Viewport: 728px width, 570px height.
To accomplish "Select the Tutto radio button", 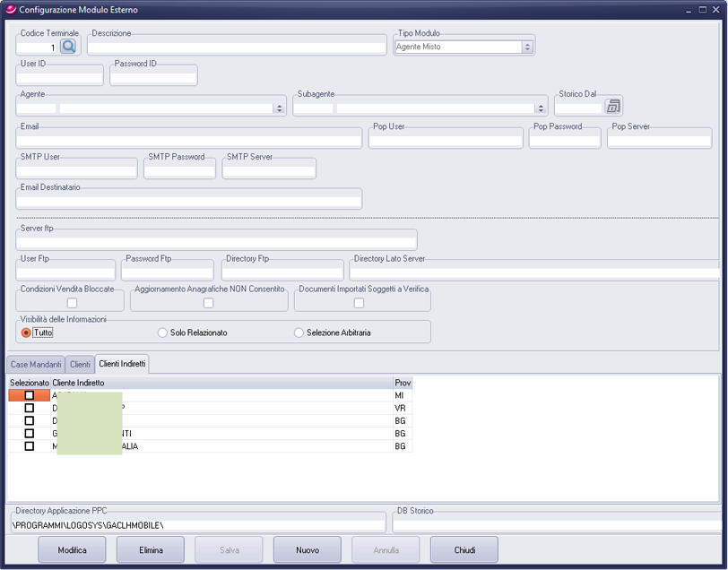I will 26,332.
